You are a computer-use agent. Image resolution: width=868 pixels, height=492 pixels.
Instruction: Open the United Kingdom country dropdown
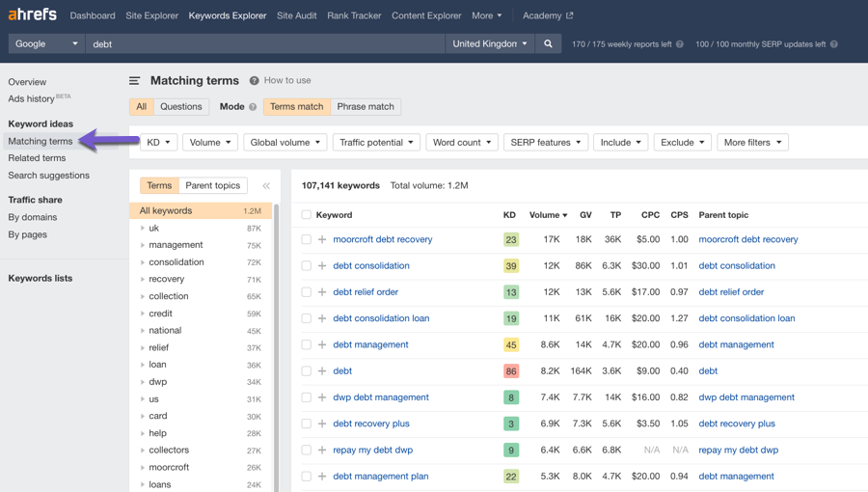click(x=490, y=43)
